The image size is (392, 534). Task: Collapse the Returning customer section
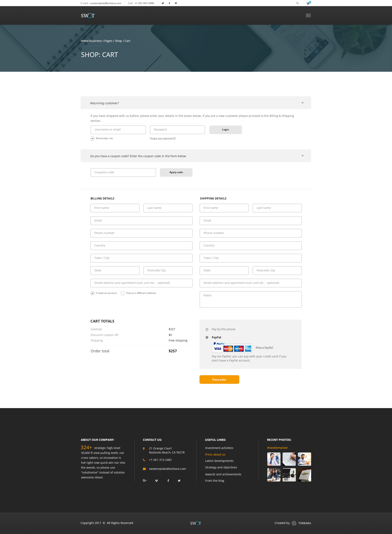(x=302, y=103)
